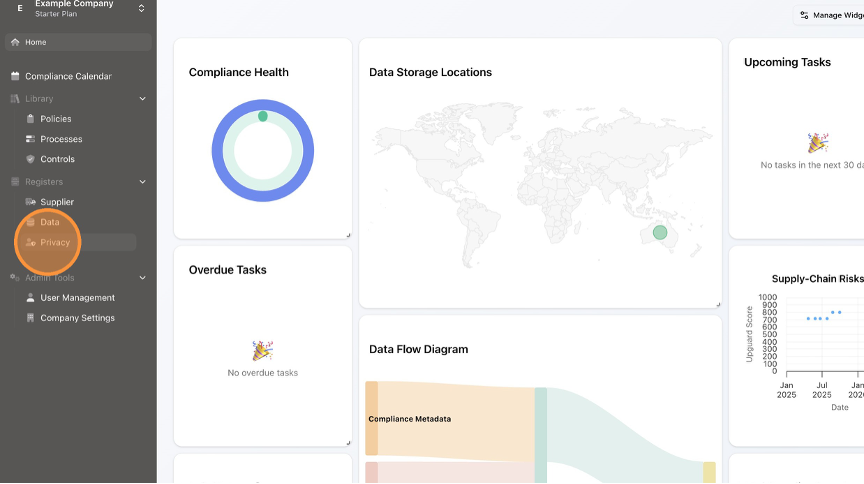Click the Supplier truck icon
The width and height of the screenshot is (864, 484).
(x=30, y=202)
